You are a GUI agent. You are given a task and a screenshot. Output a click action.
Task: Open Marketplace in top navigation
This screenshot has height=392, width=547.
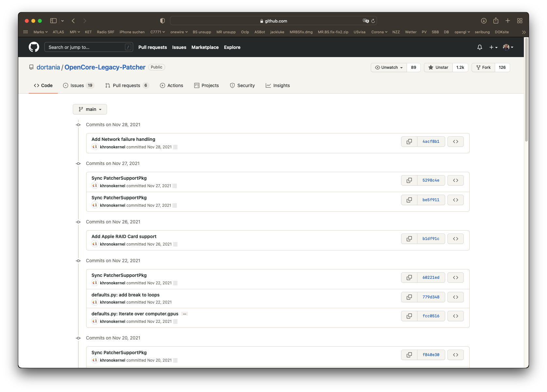205,47
